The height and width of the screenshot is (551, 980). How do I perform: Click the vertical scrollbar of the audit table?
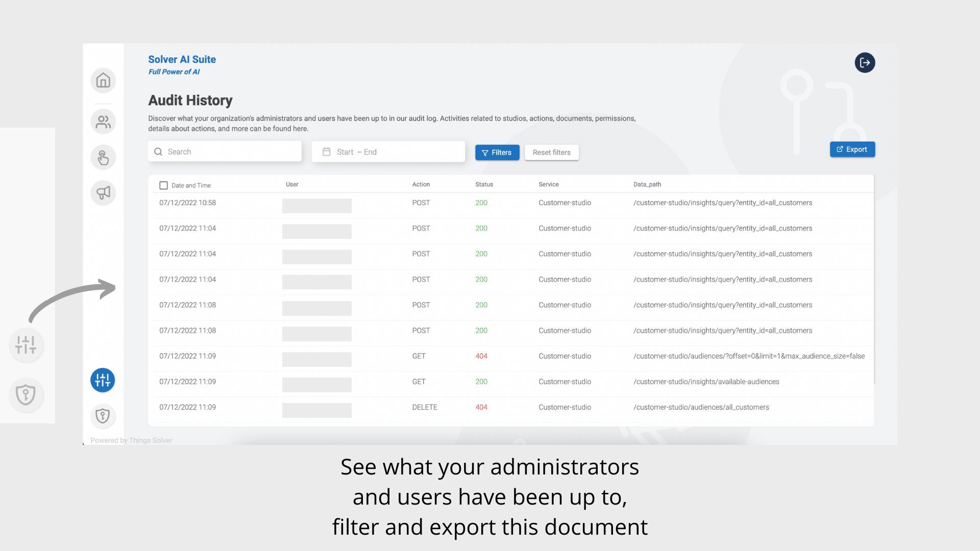[x=874, y=280]
